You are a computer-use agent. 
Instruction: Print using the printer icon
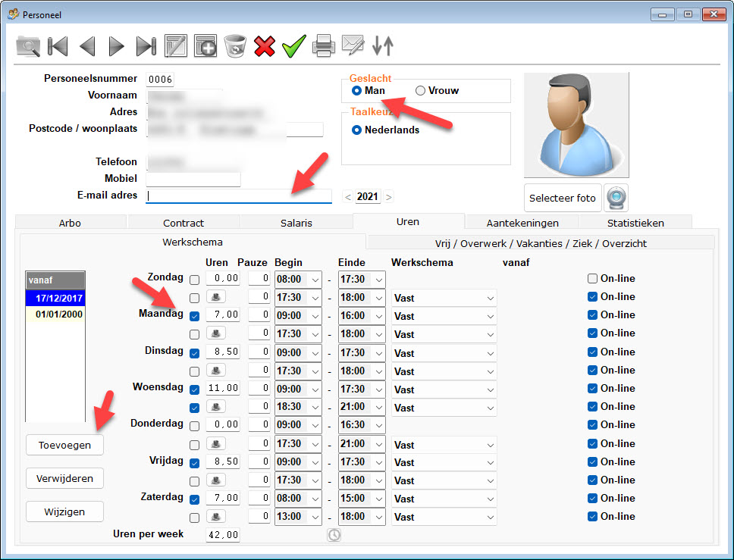[x=324, y=46]
